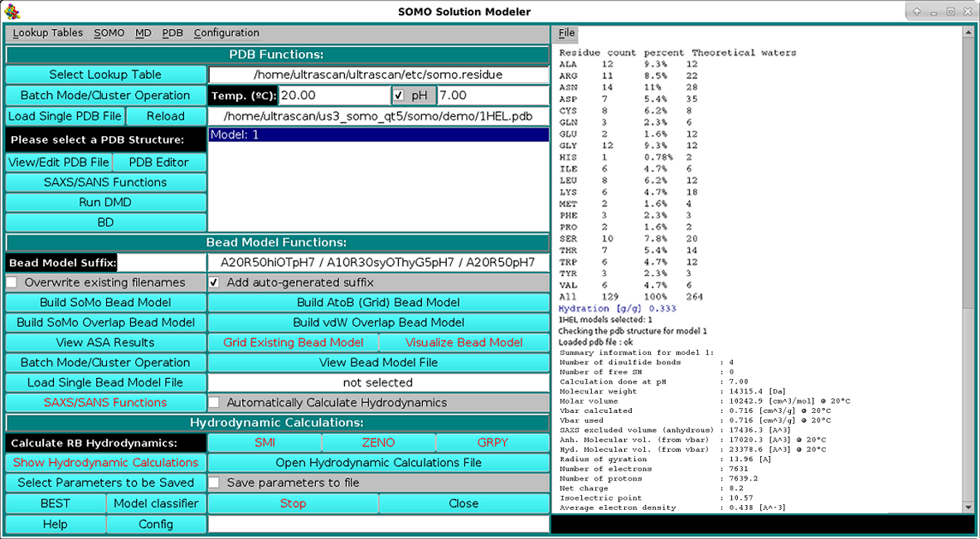
Task: Click the Help button
Action: click(x=55, y=524)
